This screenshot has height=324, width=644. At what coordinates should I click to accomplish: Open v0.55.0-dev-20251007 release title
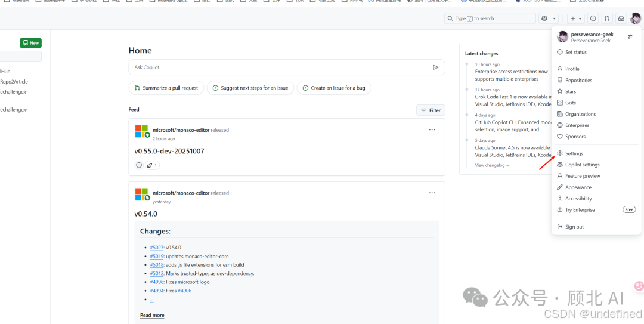pyautogui.click(x=169, y=152)
